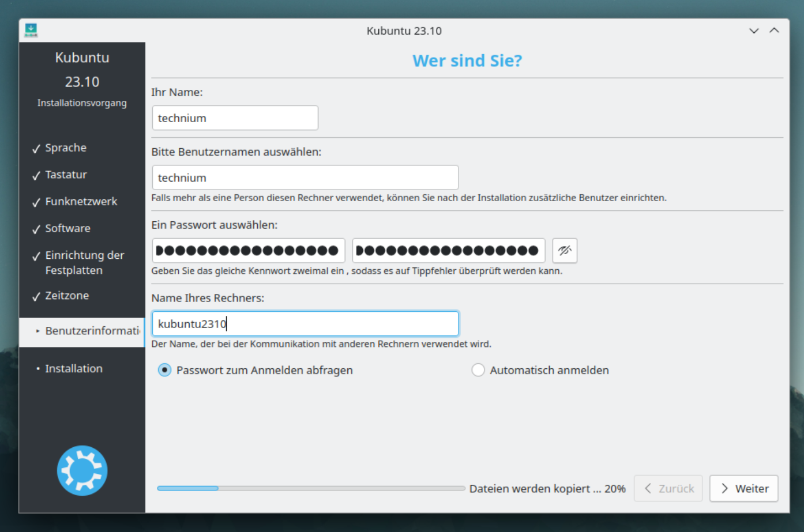Click the installer icon in the title bar

point(31,31)
